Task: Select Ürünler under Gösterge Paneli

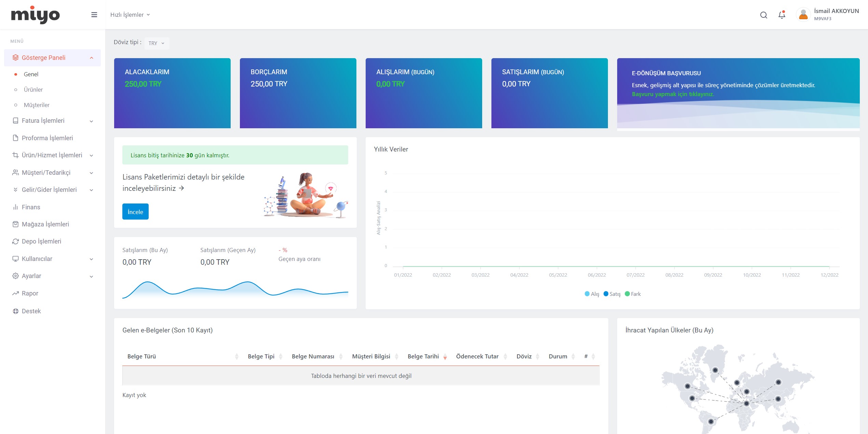Action: tap(33, 90)
